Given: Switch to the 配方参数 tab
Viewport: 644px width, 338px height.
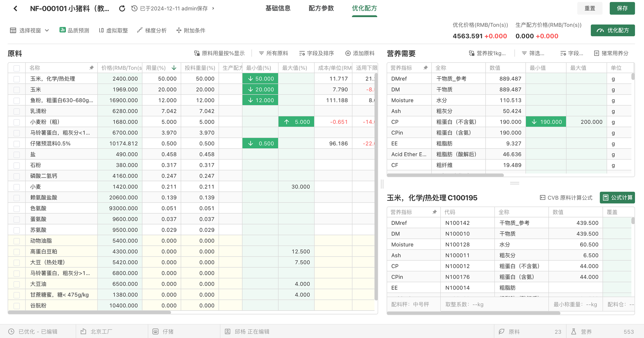Looking at the screenshot, I should [321, 9].
